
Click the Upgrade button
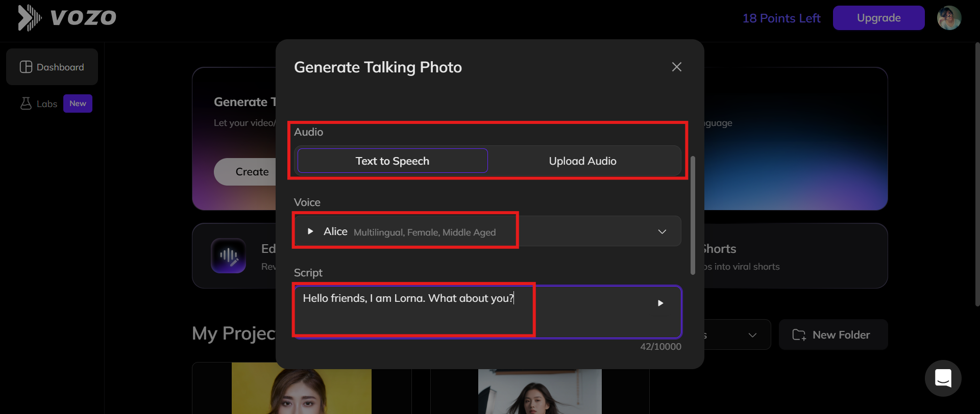point(878,18)
